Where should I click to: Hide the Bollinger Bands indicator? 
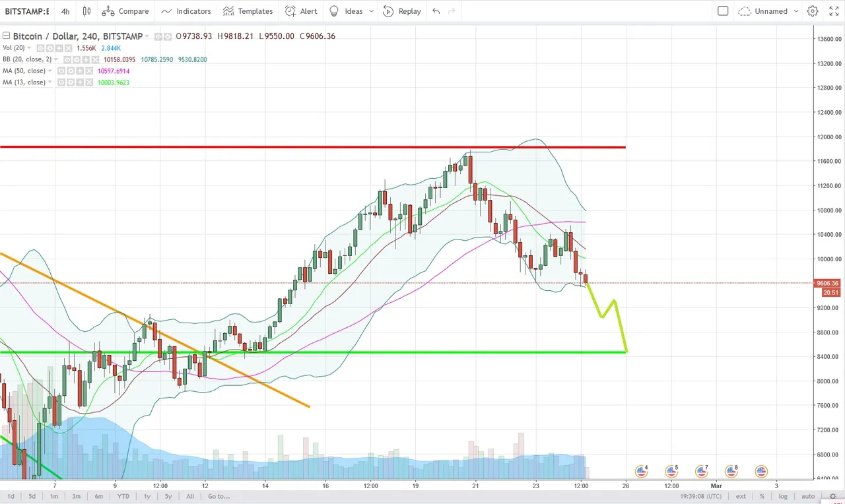(x=67, y=60)
